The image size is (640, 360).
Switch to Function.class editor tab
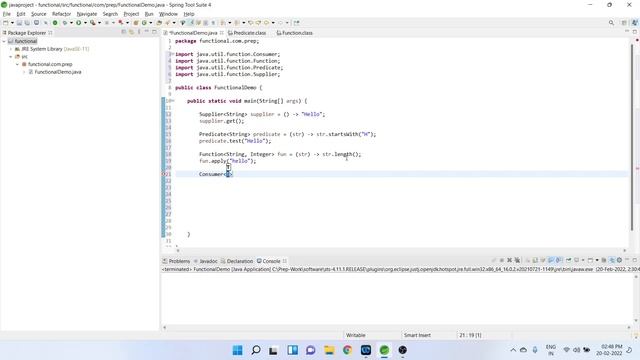pos(295,33)
